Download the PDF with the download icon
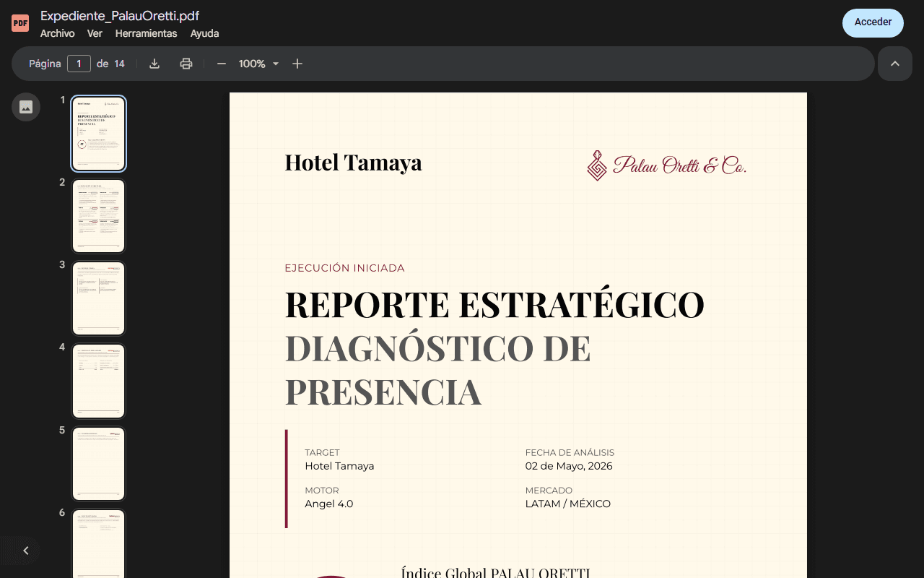Image resolution: width=924 pixels, height=578 pixels. pyautogui.click(x=154, y=64)
